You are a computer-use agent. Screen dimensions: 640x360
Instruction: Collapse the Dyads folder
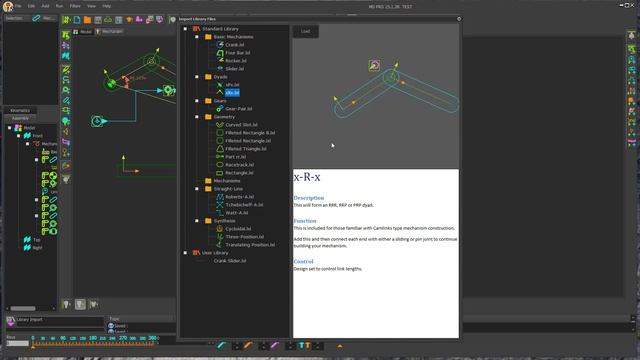[197, 77]
